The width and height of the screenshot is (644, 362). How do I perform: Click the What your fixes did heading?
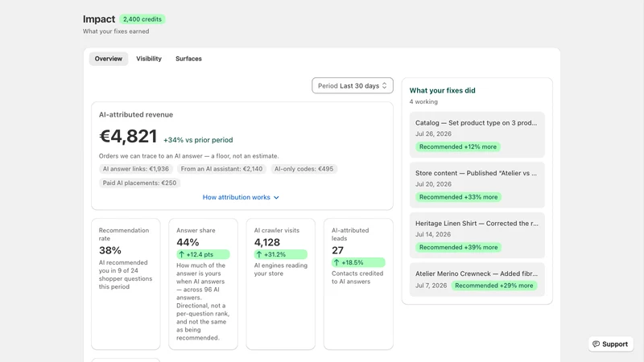click(442, 90)
